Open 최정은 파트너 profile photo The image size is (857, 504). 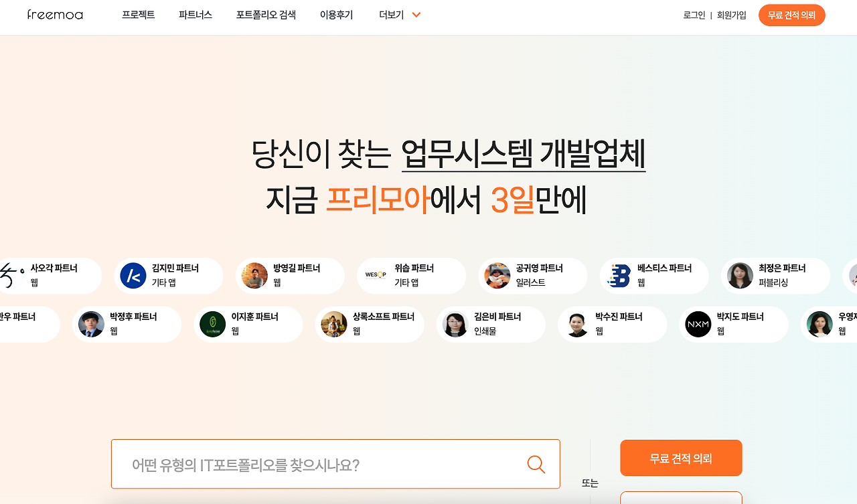[740, 276]
